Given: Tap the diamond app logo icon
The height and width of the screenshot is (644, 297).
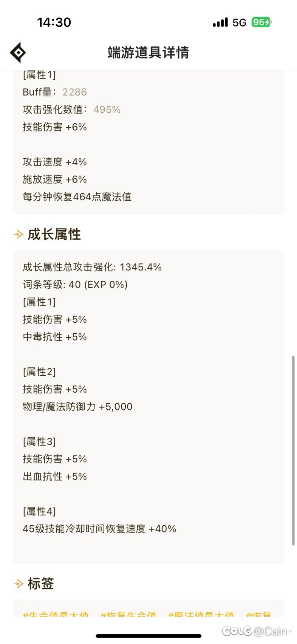Looking at the screenshot, I should 18,53.
